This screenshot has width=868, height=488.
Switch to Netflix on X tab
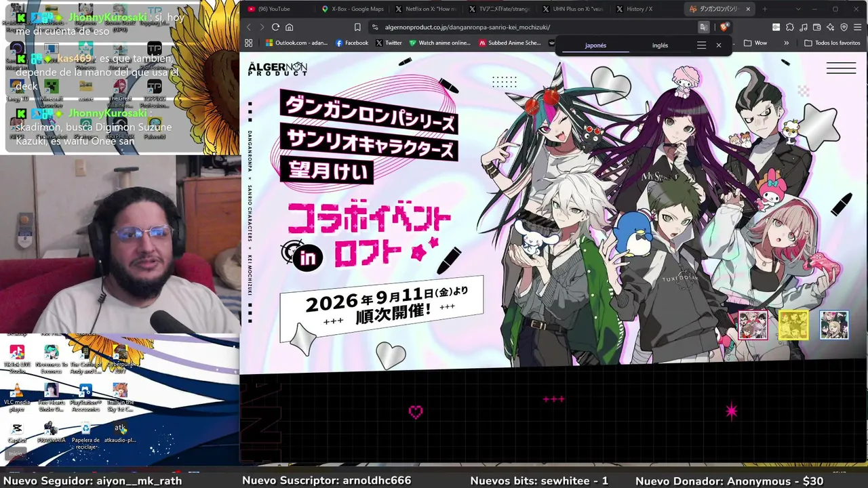427,9
